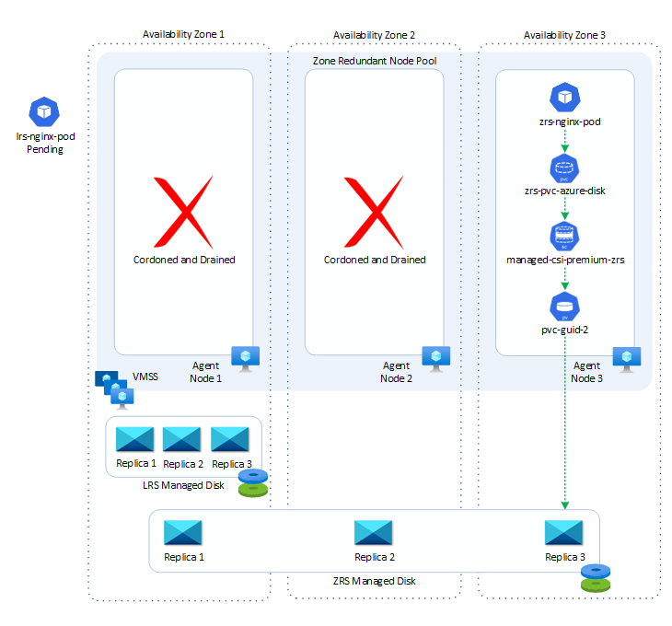This screenshot has width=672, height=626.
Task: Select the Agent Node 3 VM icon
Action: pyautogui.click(x=627, y=359)
